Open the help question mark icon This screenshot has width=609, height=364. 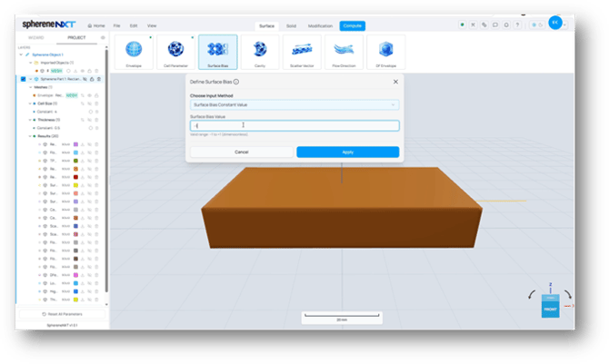tap(517, 25)
